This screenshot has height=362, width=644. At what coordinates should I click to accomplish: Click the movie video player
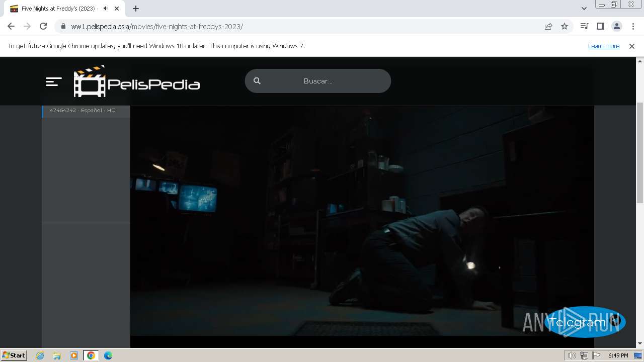pos(362,220)
